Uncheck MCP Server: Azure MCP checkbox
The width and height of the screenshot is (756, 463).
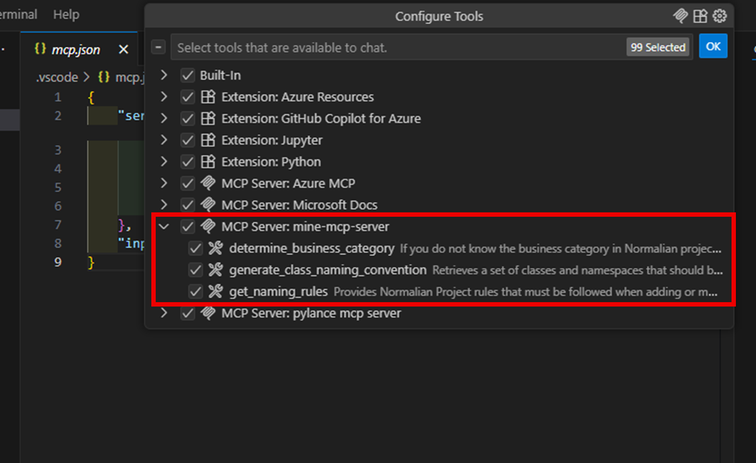pos(187,183)
